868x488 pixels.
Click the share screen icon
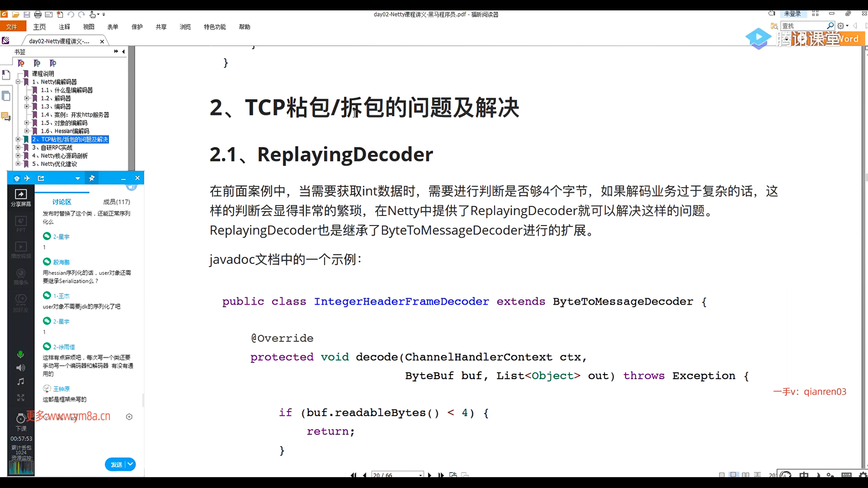[21, 195]
